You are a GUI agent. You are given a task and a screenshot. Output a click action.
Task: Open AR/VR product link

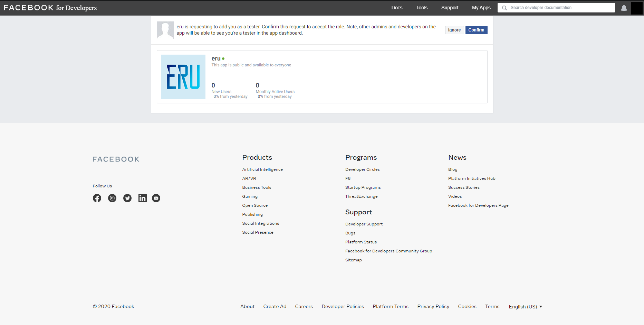coord(249,178)
